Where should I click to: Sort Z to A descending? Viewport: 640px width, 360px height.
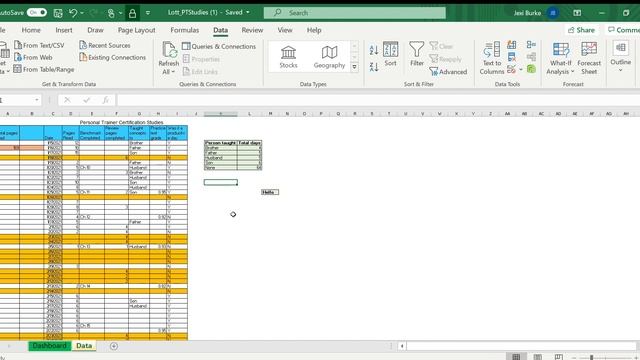point(373,67)
